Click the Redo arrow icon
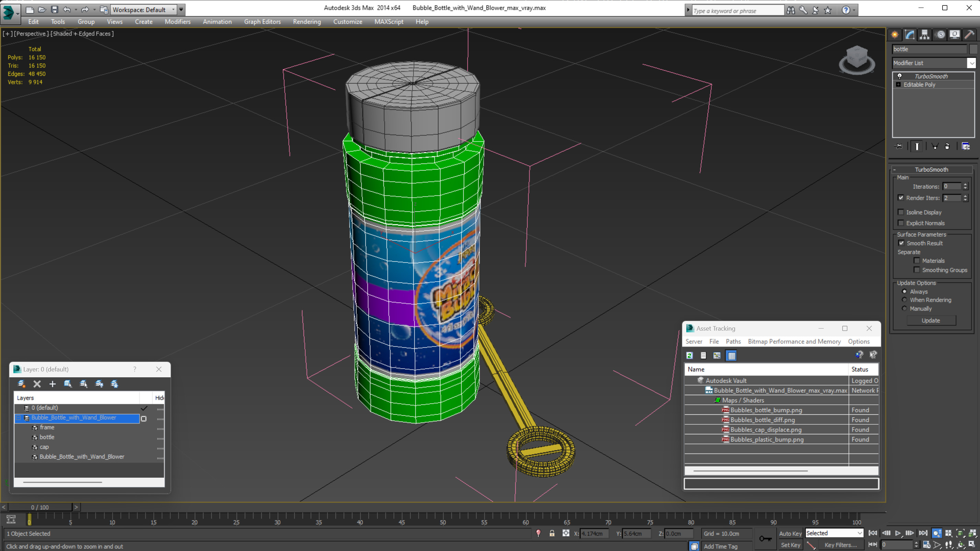 click(x=85, y=10)
